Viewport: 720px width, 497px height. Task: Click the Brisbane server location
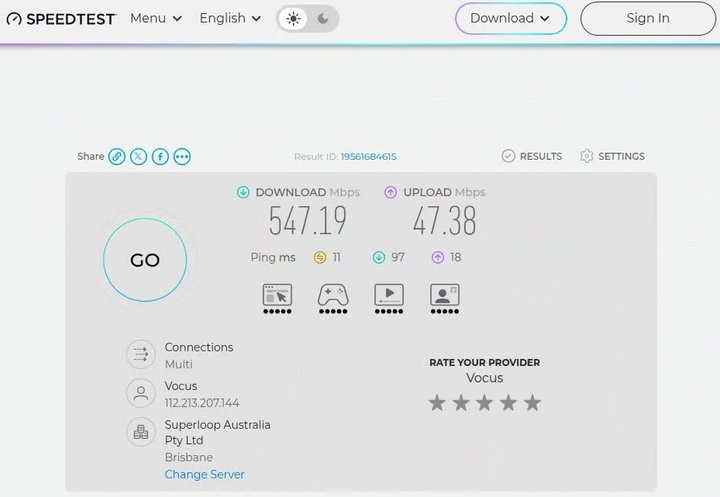[189, 457]
